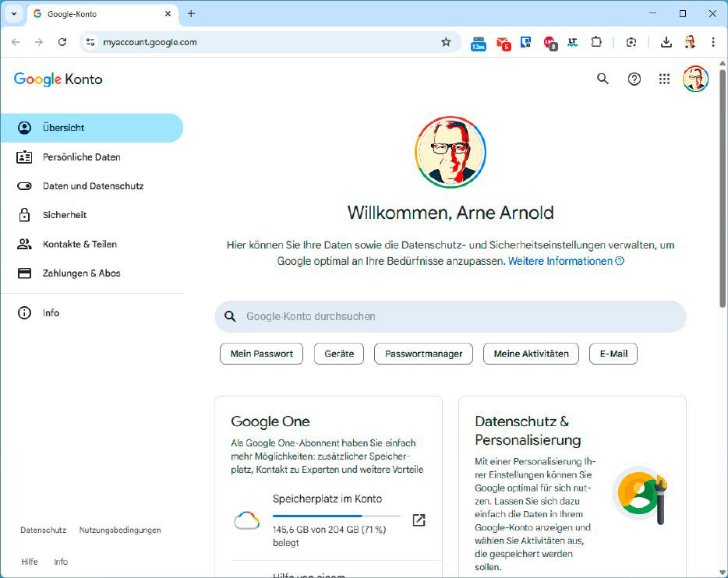Bookmark this page with the star icon

pyautogui.click(x=446, y=42)
